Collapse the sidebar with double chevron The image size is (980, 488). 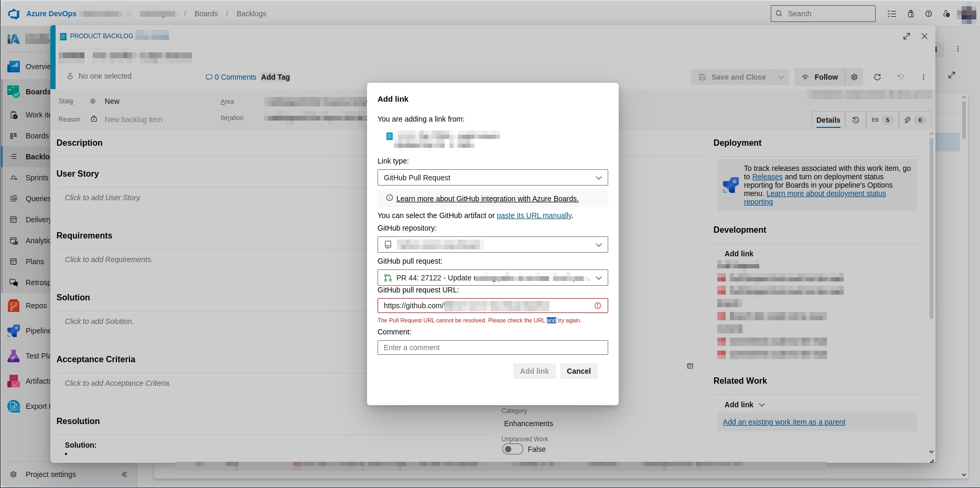pos(124,474)
